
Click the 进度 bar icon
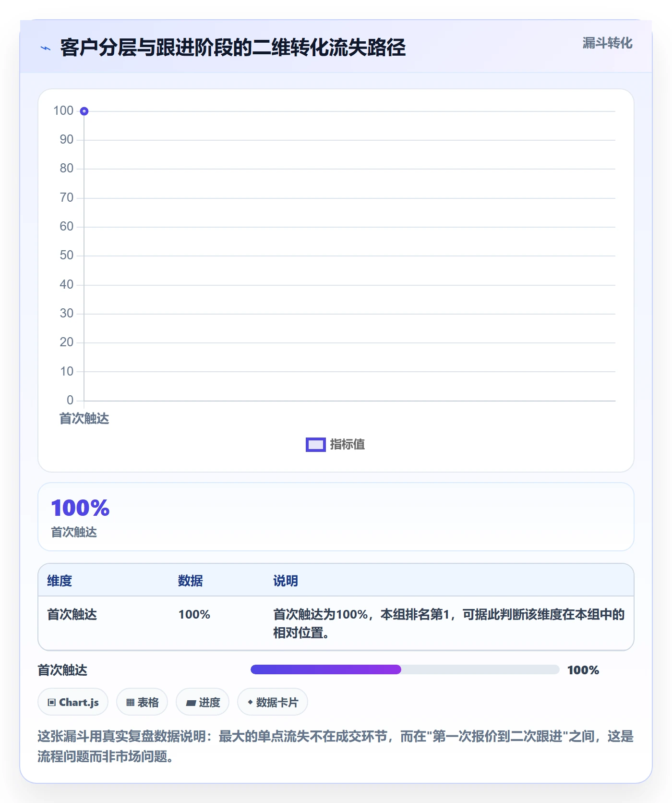click(x=191, y=703)
